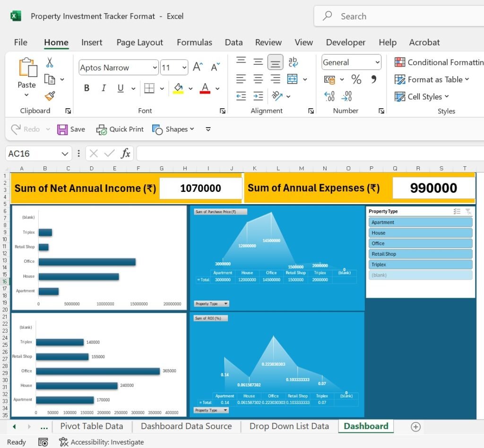This screenshot has width=484, height=448.
Task: Toggle Align Right
Action: [x=276, y=79]
